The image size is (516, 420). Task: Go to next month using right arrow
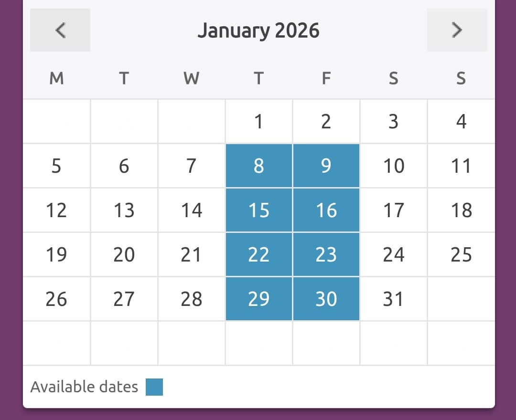click(x=457, y=30)
